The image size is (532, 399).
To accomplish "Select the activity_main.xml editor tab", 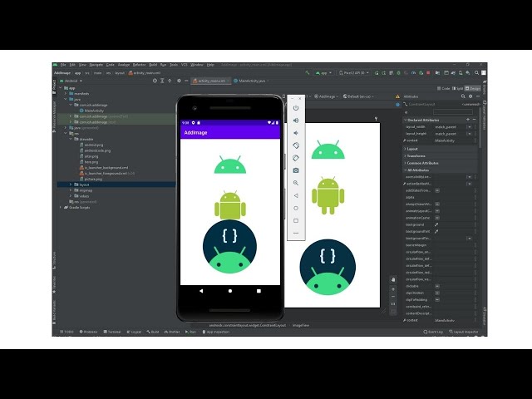I will [x=211, y=81].
